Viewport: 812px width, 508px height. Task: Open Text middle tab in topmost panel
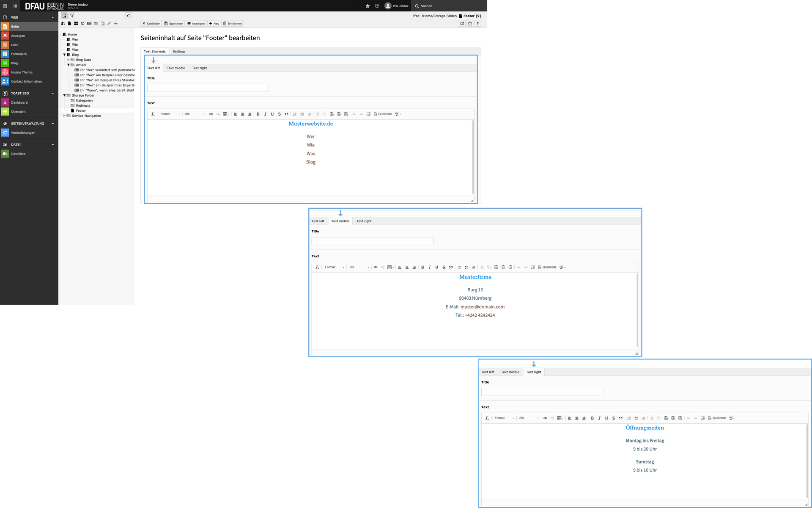pos(176,68)
